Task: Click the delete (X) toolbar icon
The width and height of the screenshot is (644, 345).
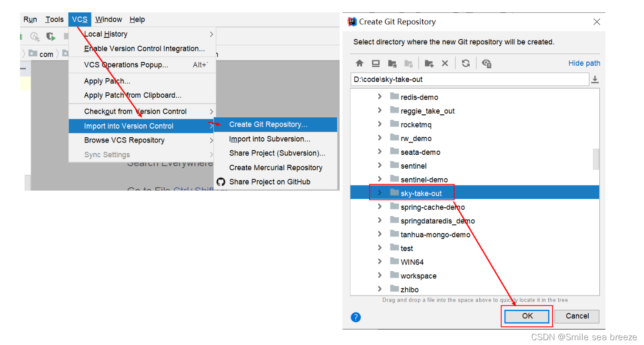Action: pos(445,63)
